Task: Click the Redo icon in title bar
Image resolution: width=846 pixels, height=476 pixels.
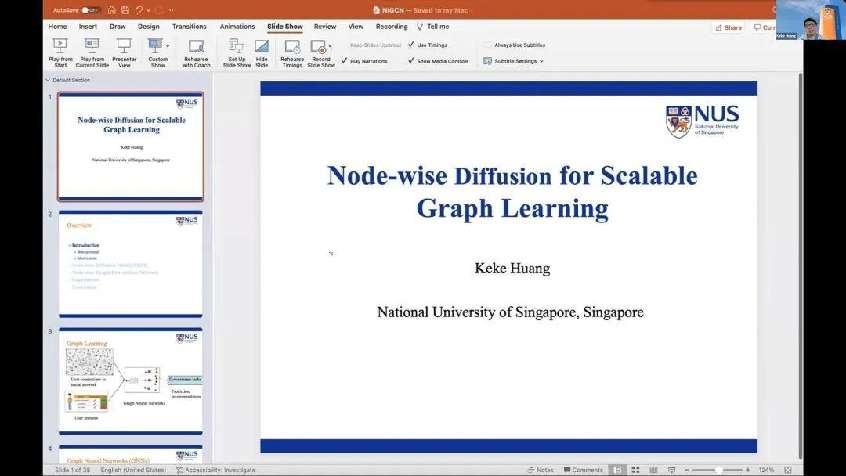Action: (x=160, y=10)
